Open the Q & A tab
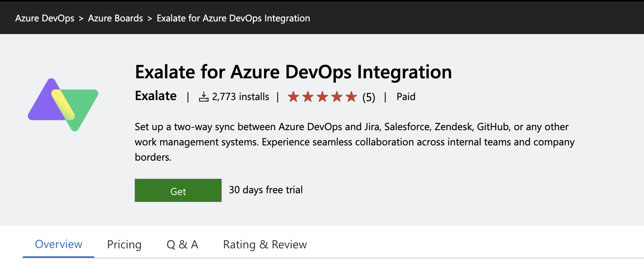 (182, 245)
